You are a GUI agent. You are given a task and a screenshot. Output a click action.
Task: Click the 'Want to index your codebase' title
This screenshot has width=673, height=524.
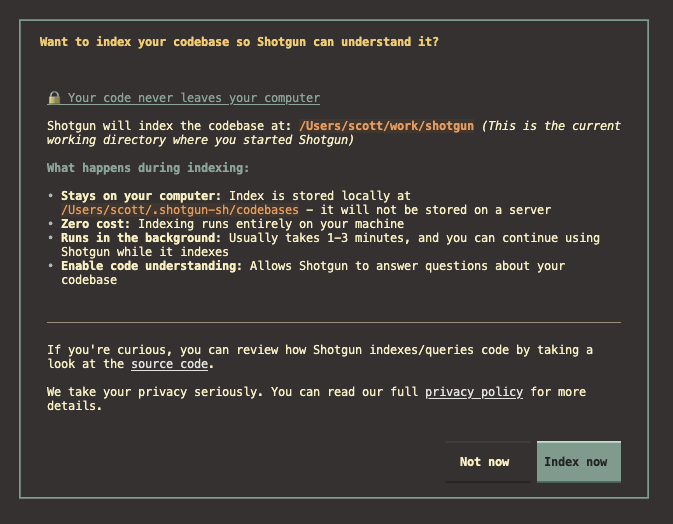pyautogui.click(x=238, y=42)
